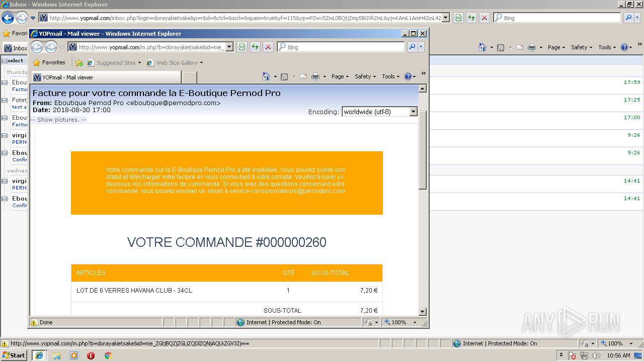Open Windows Explorer from the taskbar
This screenshot has width=644, height=362.
click(x=57, y=355)
